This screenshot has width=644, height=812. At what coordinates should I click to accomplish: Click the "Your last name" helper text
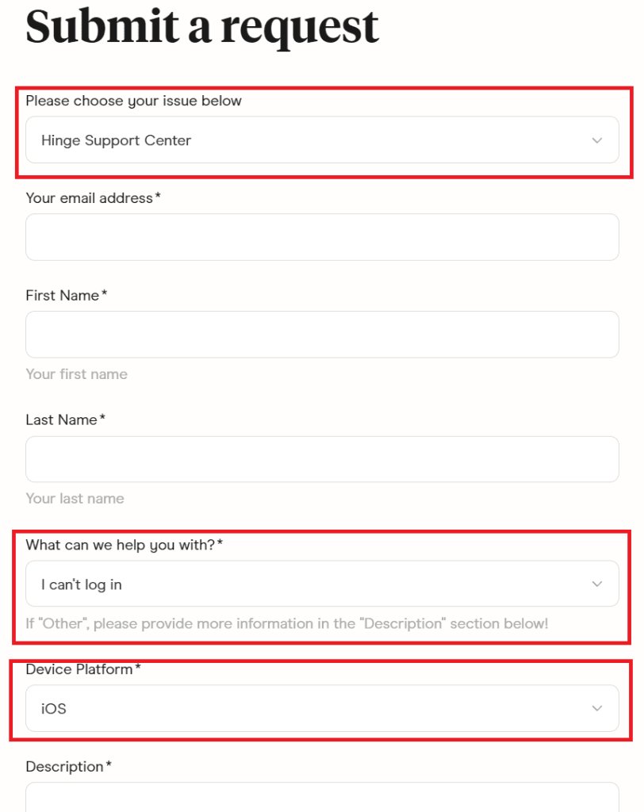click(75, 498)
